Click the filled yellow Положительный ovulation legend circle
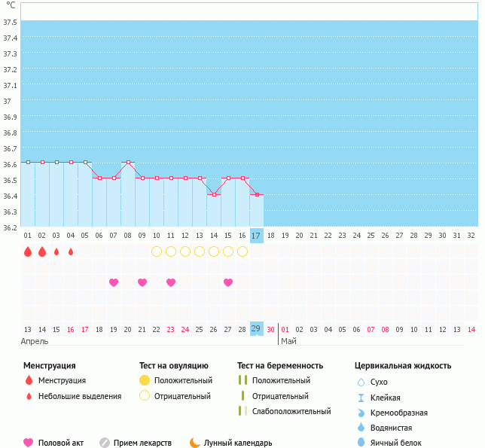 coord(145,380)
